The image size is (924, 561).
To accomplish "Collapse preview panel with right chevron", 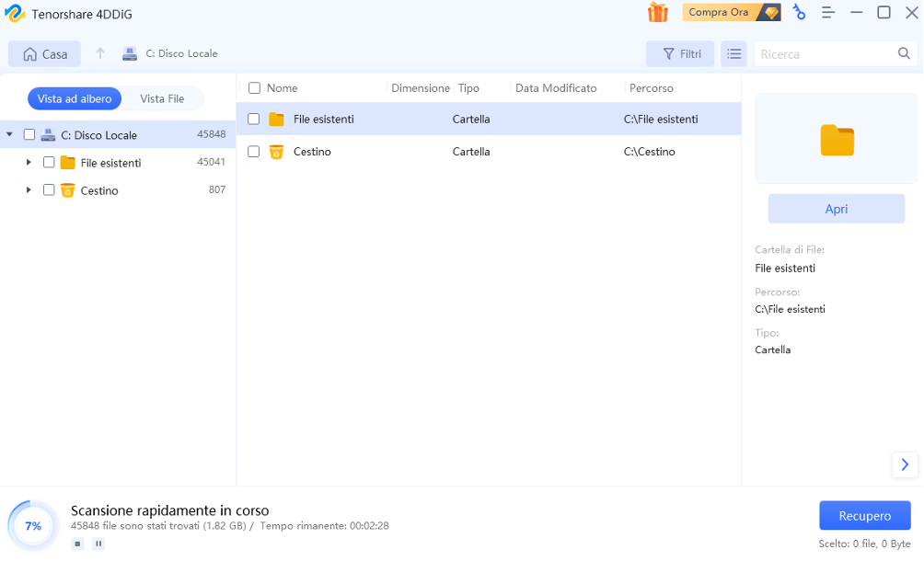I will [x=905, y=465].
